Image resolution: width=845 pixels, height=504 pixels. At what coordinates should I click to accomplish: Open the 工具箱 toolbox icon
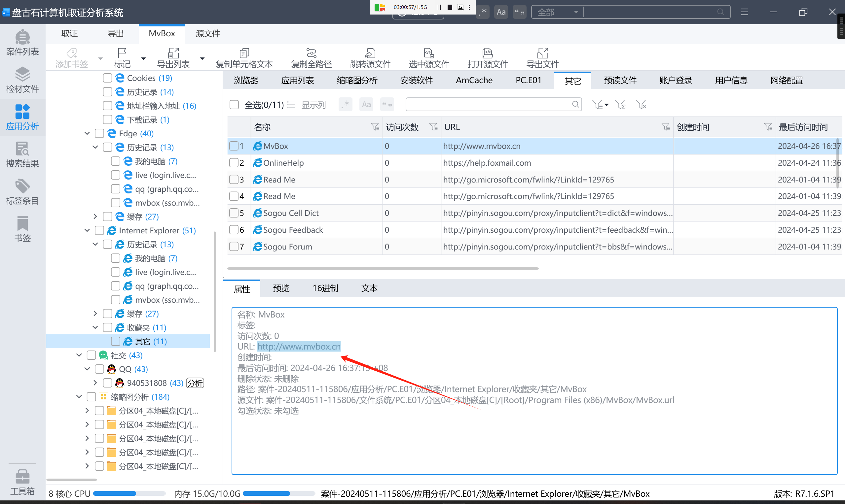22,482
